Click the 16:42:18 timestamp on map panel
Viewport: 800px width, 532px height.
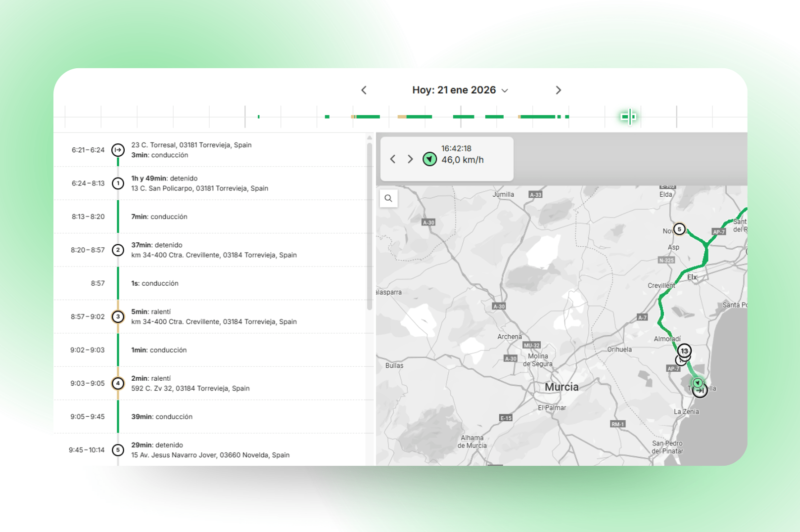click(x=456, y=148)
